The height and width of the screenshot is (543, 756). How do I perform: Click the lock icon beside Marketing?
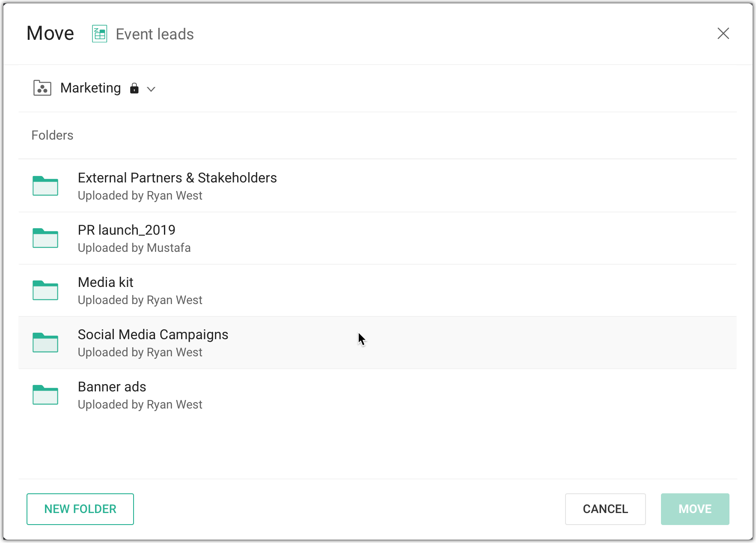coord(134,88)
